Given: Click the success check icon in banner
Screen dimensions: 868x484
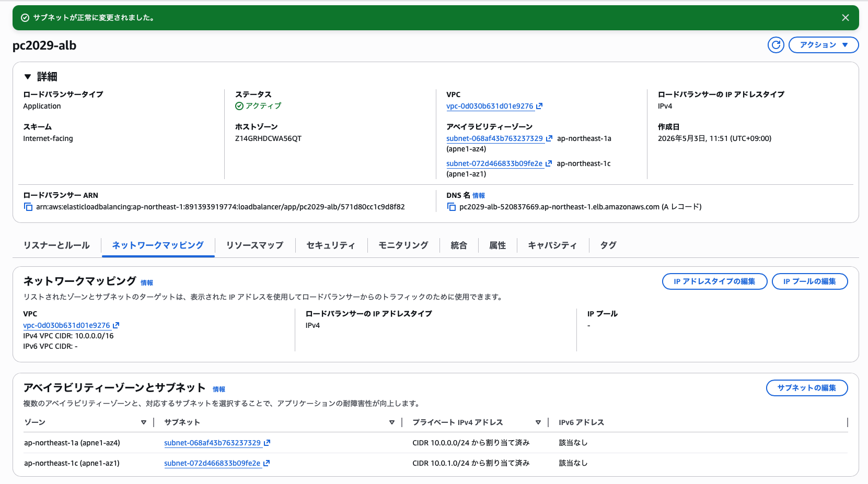Looking at the screenshot, I should [25, 18].
